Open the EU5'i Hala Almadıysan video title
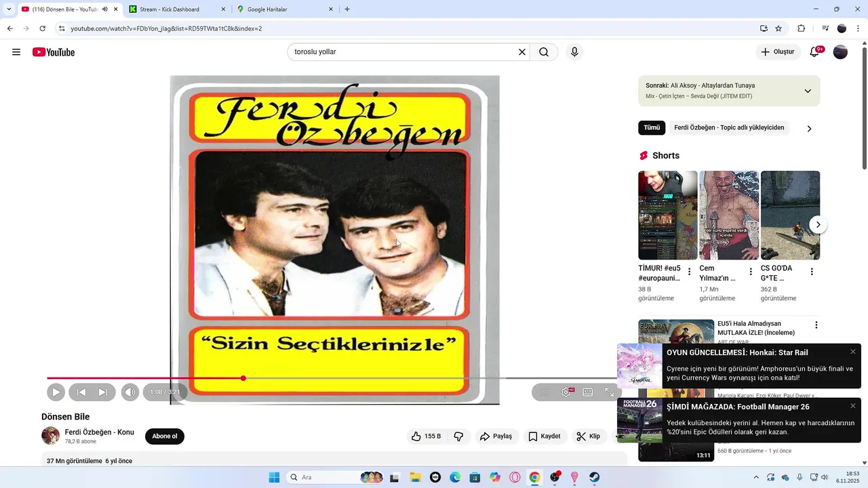Viewport: 868px width, 488px height. (756, 328)
